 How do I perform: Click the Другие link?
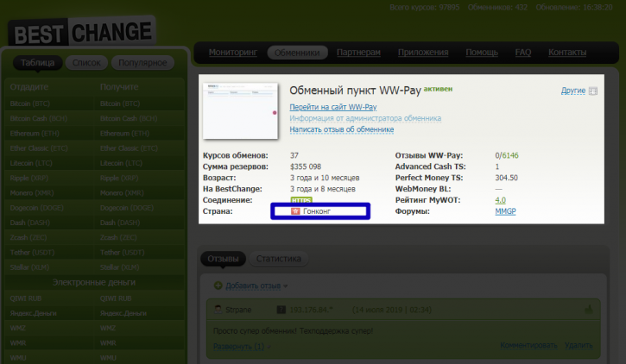573,91
